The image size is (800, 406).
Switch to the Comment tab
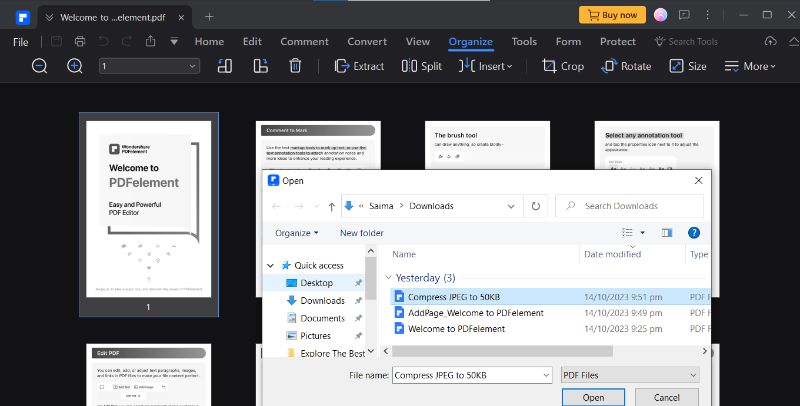[x=304, y=42]
